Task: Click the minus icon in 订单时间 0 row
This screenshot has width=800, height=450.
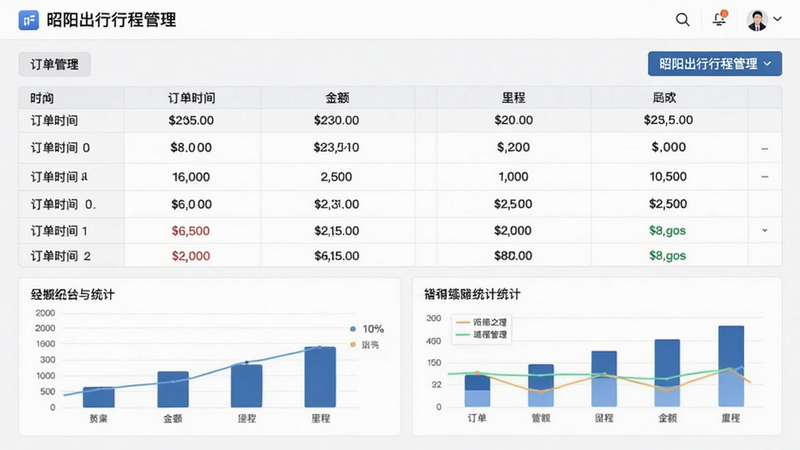Action: click(764, 148)
